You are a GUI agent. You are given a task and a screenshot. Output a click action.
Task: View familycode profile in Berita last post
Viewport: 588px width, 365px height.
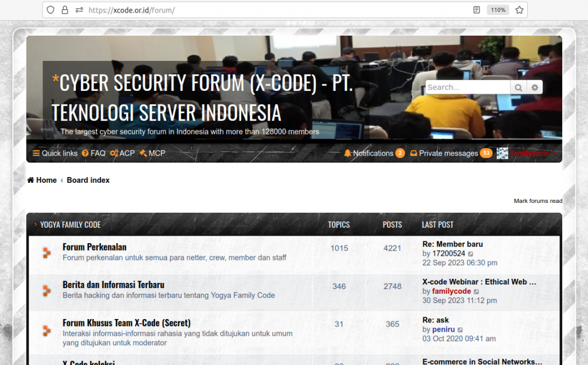pos(451,291)
